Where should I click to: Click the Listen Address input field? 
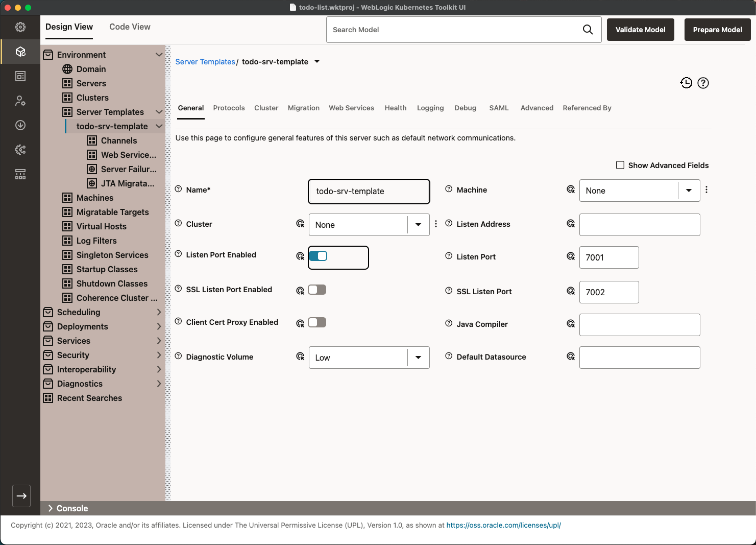(640, 225)
